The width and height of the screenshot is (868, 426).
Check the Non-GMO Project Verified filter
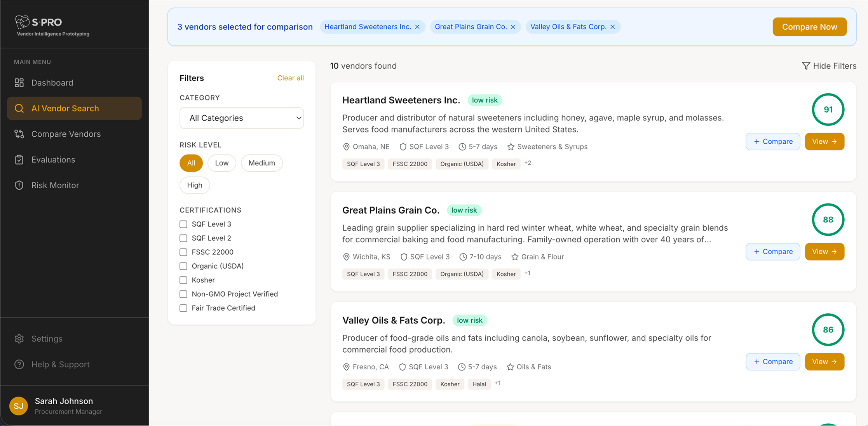point(183,294)
